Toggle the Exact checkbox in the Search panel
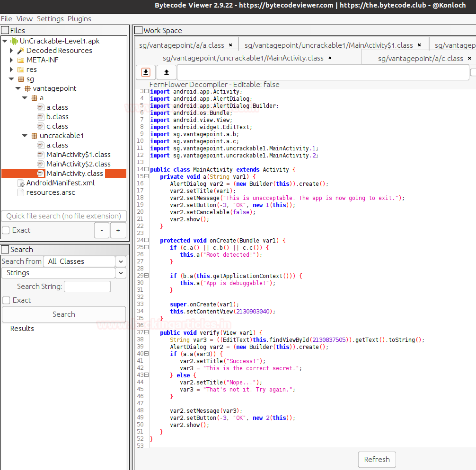 pos(6,300)
